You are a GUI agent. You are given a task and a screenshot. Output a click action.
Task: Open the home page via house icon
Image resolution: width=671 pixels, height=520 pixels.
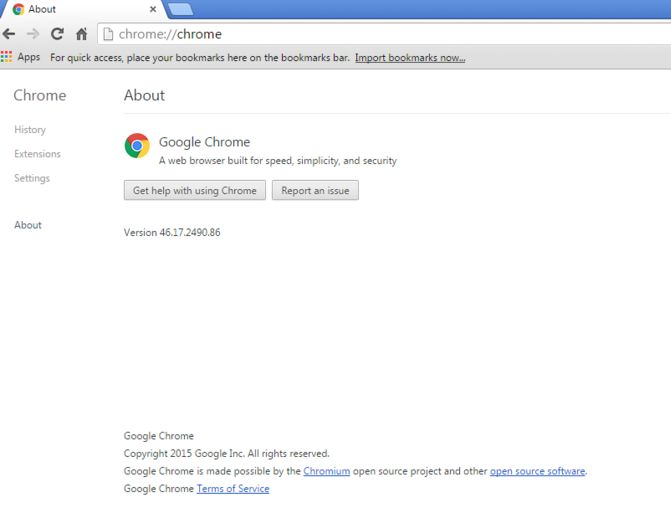pyautogui.click(x=81, y=34)
